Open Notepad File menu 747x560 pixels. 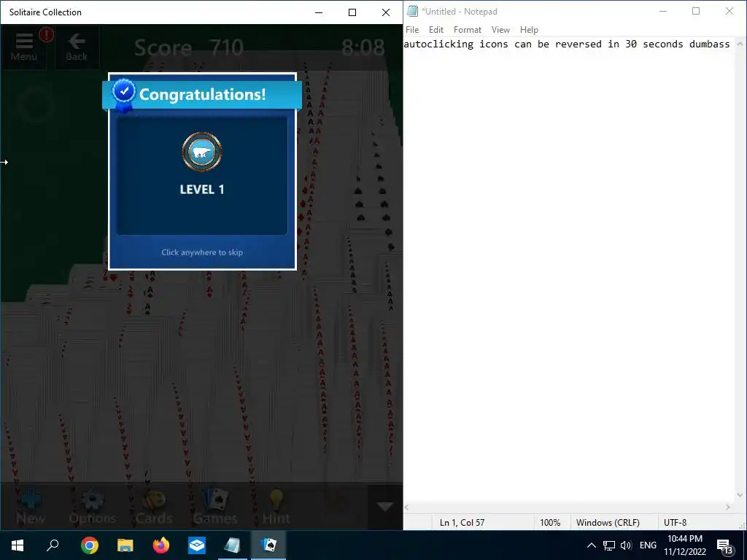(412, 29)
